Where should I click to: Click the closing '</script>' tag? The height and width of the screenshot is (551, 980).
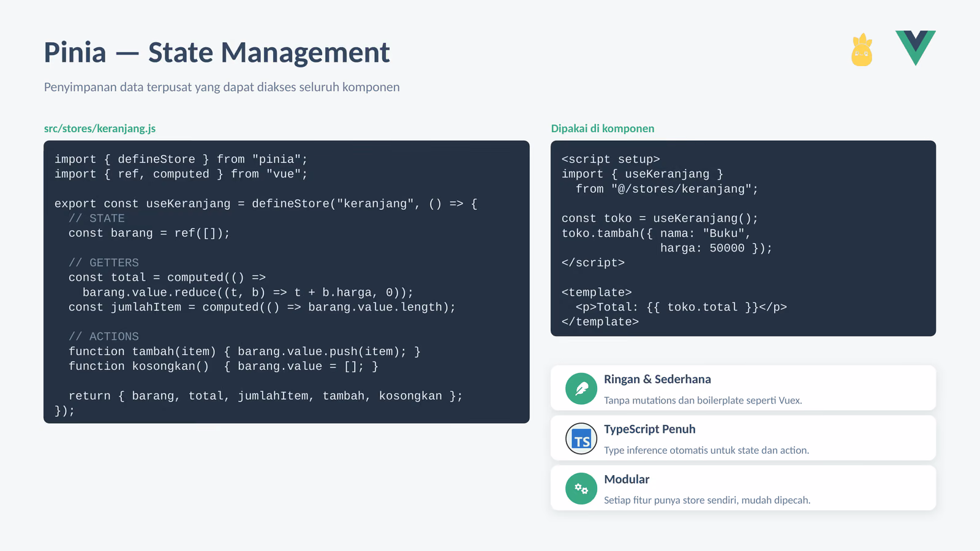[x=594, y=263]
